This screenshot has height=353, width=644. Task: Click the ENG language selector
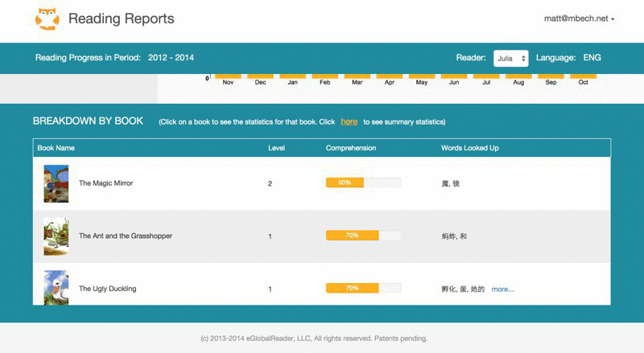click(592, 58)
